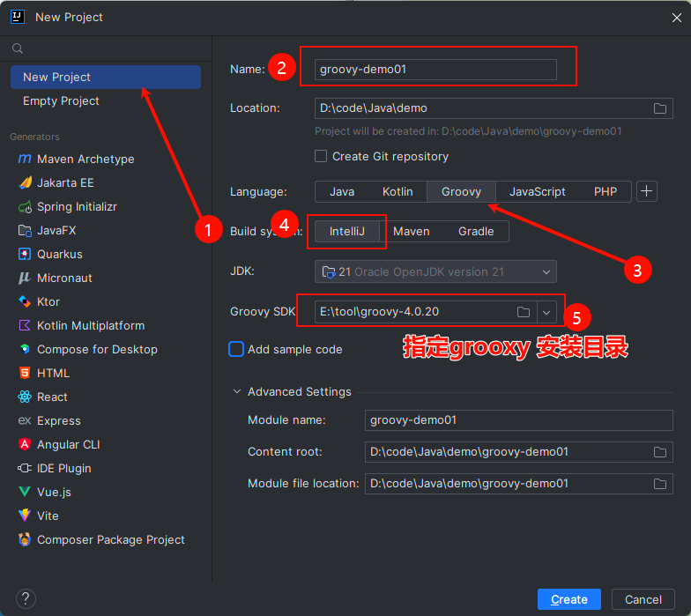691x616 pixels.
Task: Select Empty Project in the sidebar
Action: point(106,100)
